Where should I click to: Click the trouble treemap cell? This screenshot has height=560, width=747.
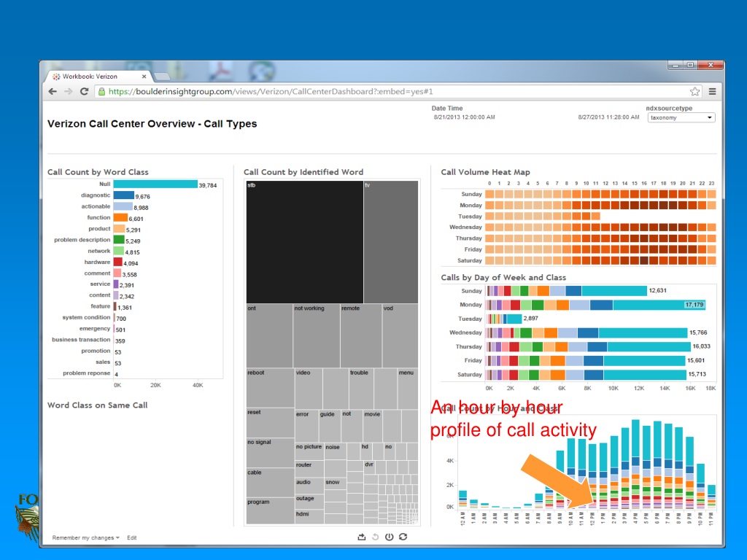click(361, 389)
